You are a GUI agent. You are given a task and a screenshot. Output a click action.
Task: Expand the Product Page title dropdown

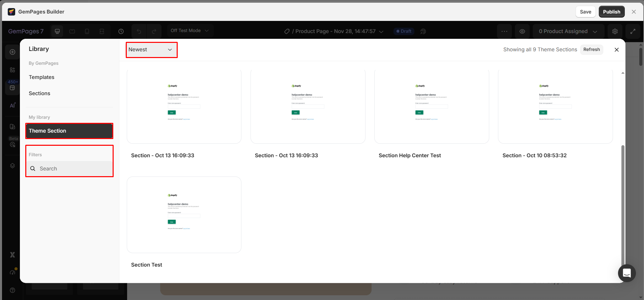click(x=381, y=31)
